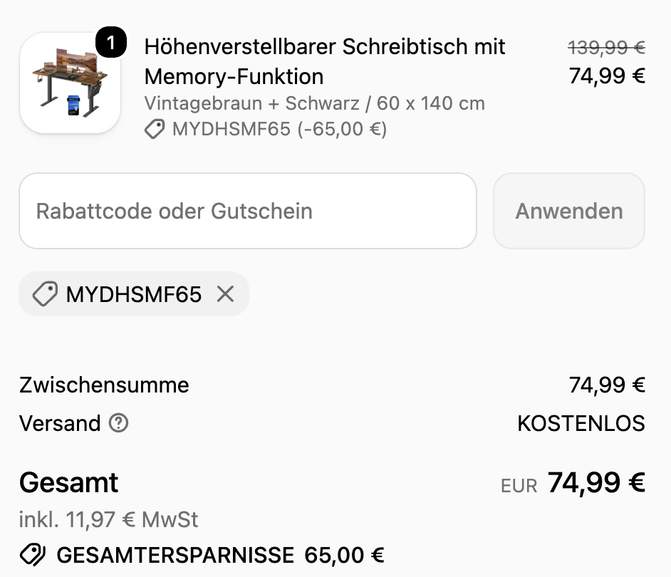Click the discounted item price 74,99 €
The width and height of the screenshot is (671, 577).
pyautogui.click(x=607, y=76)
